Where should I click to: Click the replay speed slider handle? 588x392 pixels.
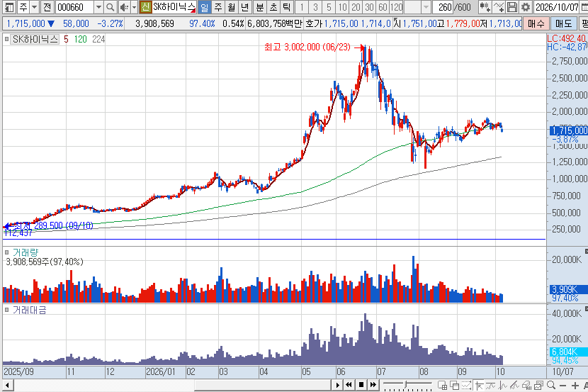tap(406, 385)
